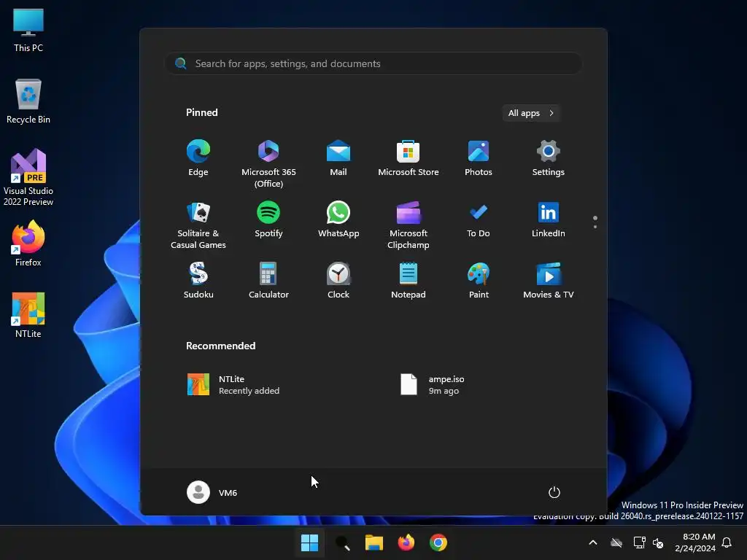Click the Power button in Start menu
The height and width of the screenshot is (560, 747).
(554, 492)
